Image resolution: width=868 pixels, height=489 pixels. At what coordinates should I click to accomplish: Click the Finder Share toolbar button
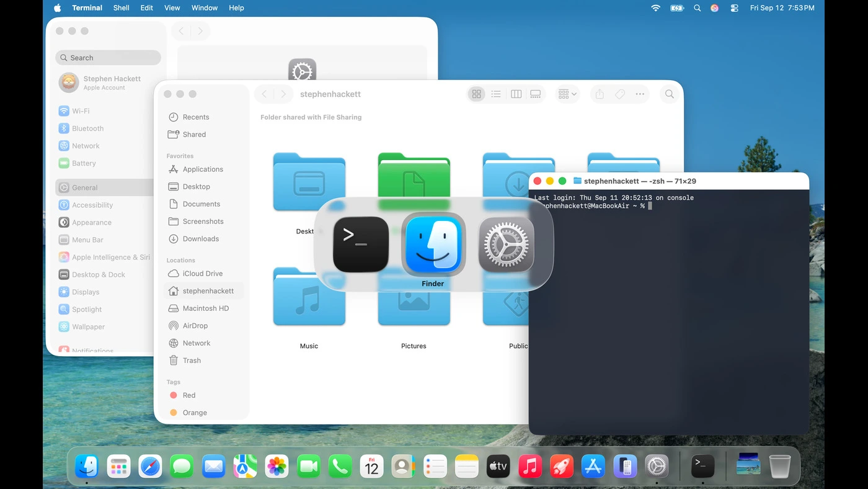tap(600, 94)
